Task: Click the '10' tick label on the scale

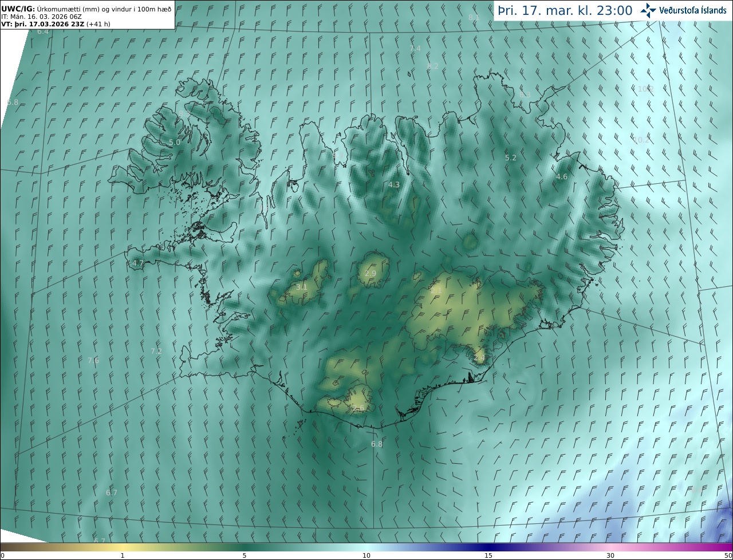Action: click(x=366, y=556)
